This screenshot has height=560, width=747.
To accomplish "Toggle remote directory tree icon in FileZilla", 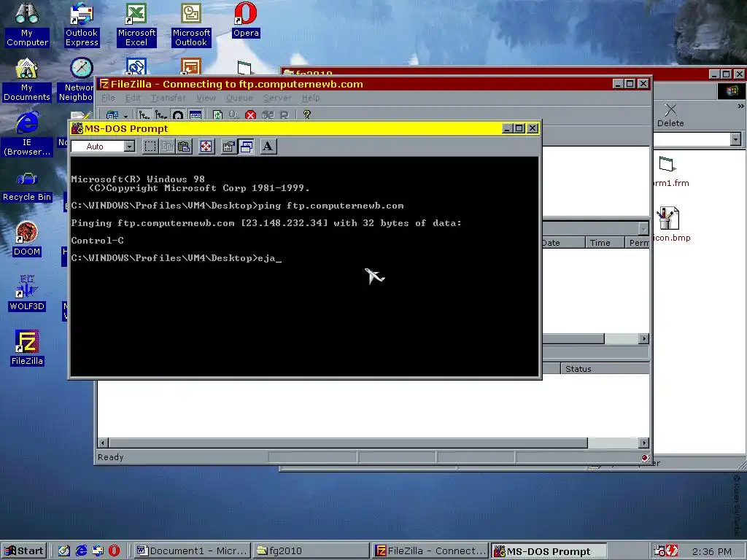I will [x=161, y=114].
